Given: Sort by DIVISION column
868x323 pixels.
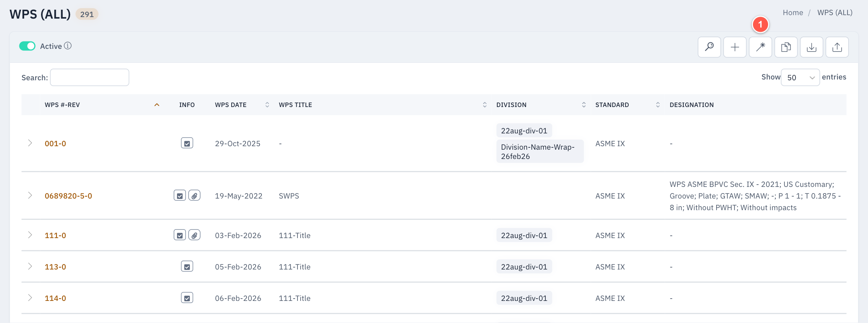Looking at the screenshot, I should (x=541, y=105).
